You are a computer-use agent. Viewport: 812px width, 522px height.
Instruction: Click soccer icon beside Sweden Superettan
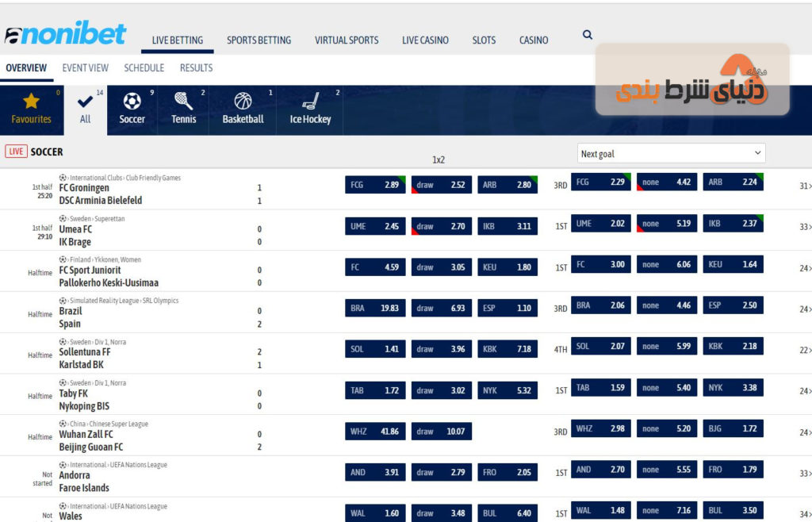(x=63, y=218)
